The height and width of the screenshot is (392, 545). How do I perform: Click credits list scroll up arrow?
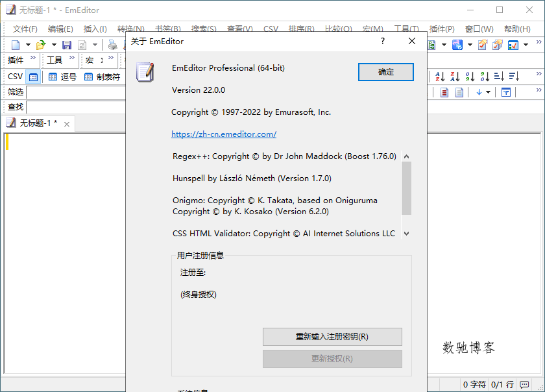(406, 156)
